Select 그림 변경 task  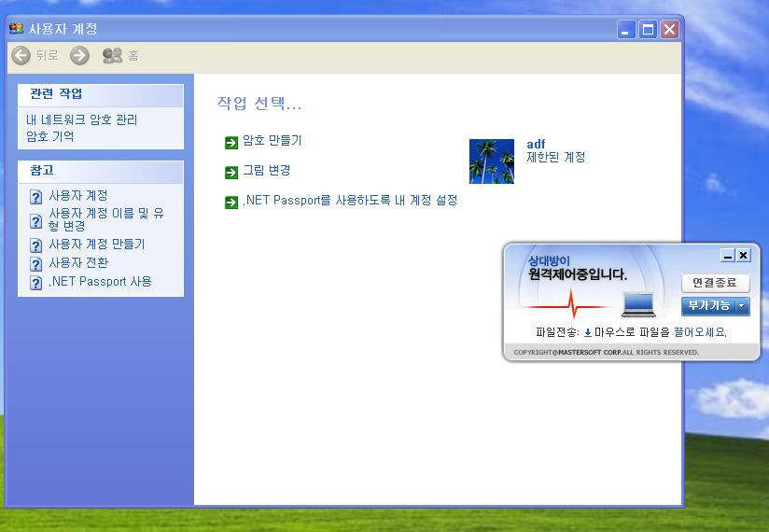click(267, 170)
